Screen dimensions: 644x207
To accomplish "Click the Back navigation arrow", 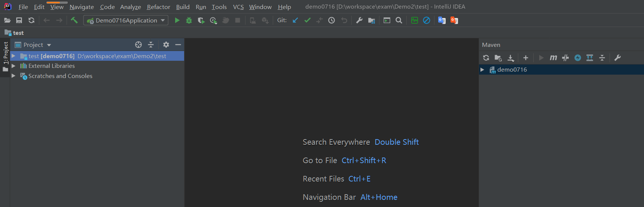I will click(x=46, y=20).
